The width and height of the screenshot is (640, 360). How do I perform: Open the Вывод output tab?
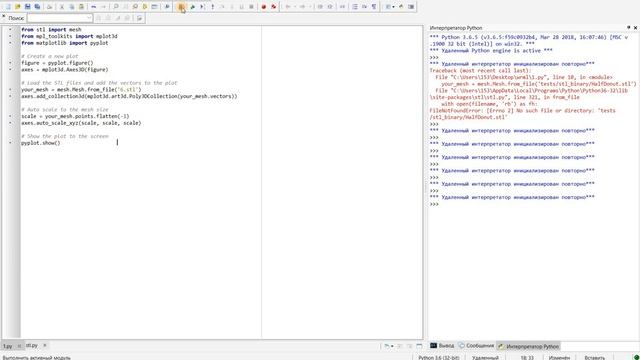point(442,346)
